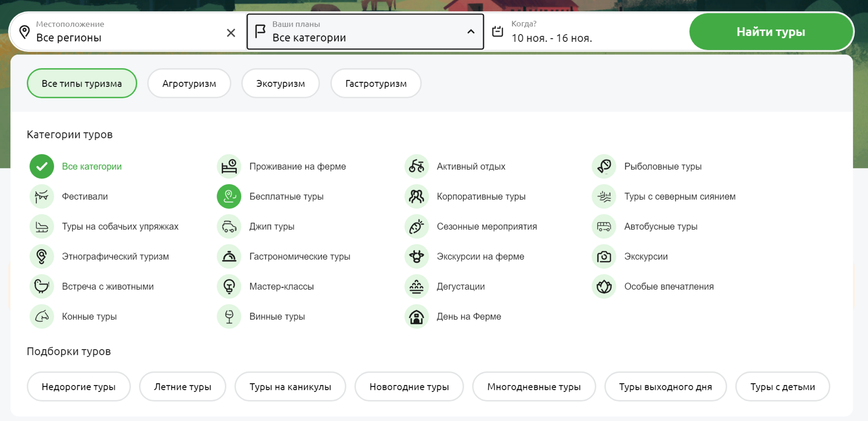Click the Все категории label
Screen dimensions: 868x421
(92, 166)
